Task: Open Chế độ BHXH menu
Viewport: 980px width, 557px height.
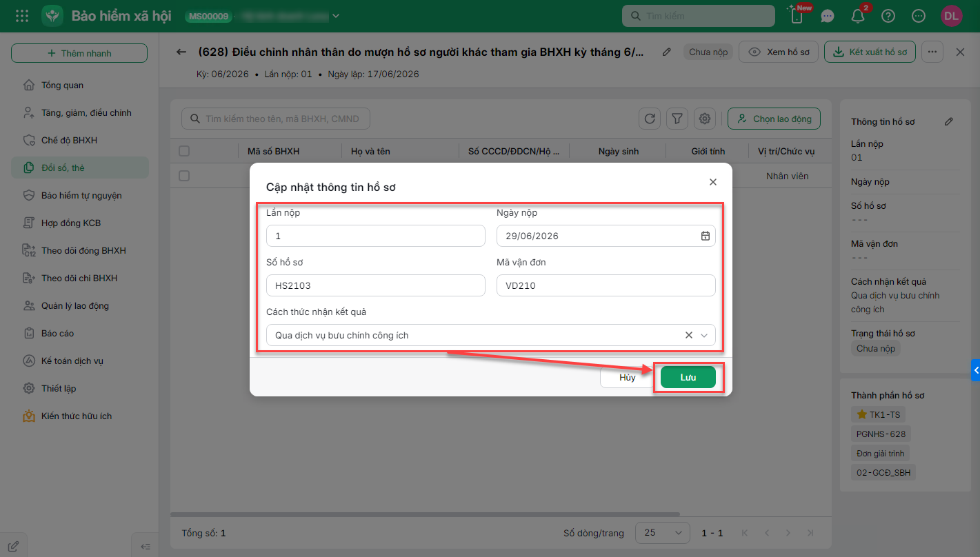Action: click(80, 140)
